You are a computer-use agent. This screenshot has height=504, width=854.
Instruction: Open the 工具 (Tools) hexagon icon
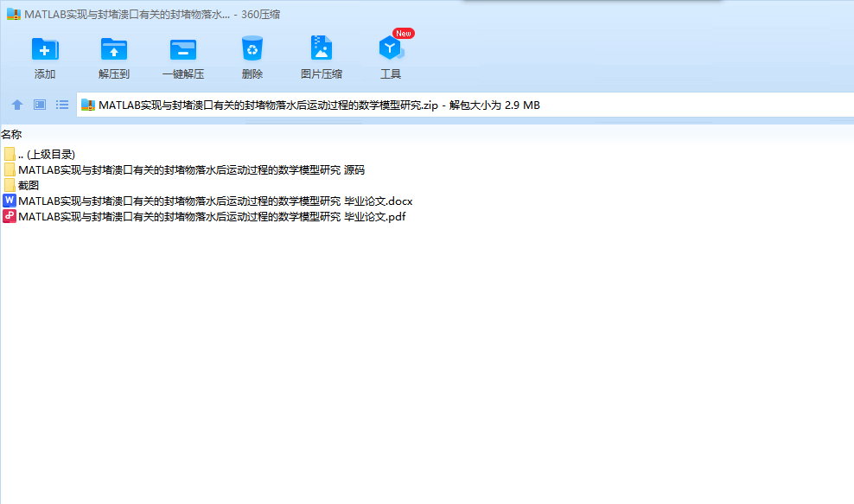point(391,48)
